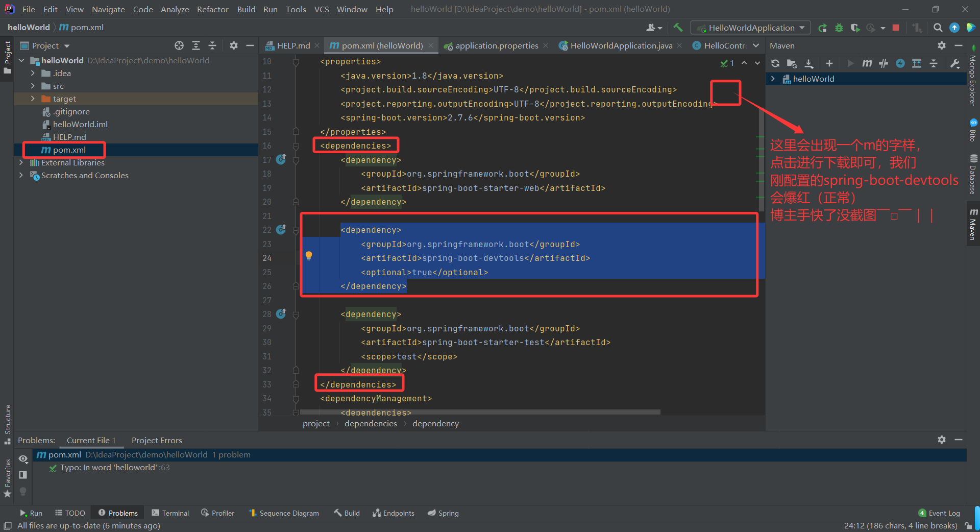Expand the target folder

33,99
